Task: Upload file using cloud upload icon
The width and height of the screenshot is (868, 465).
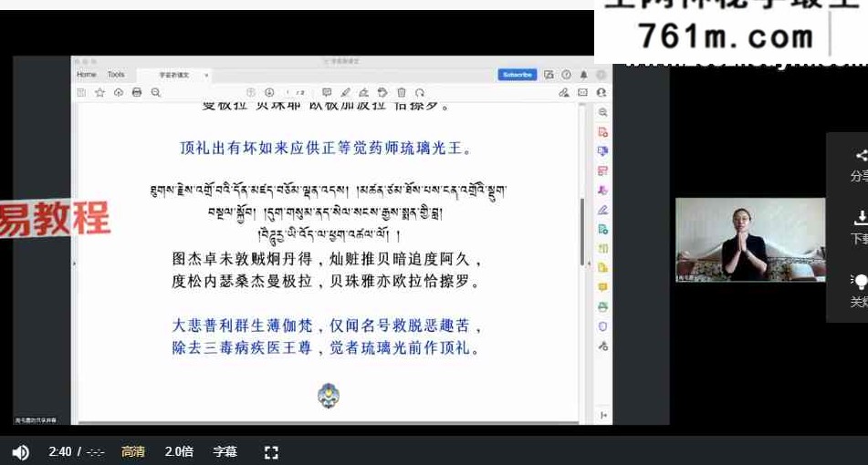Action: [119, 92]
